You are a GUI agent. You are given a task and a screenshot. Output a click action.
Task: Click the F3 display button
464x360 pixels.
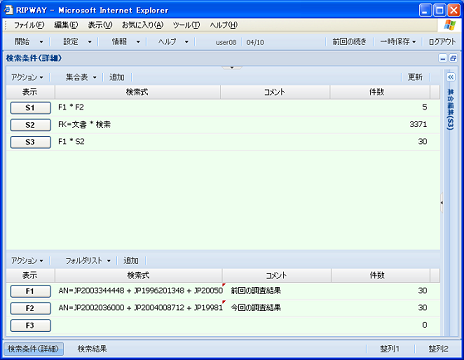(30, 325)
